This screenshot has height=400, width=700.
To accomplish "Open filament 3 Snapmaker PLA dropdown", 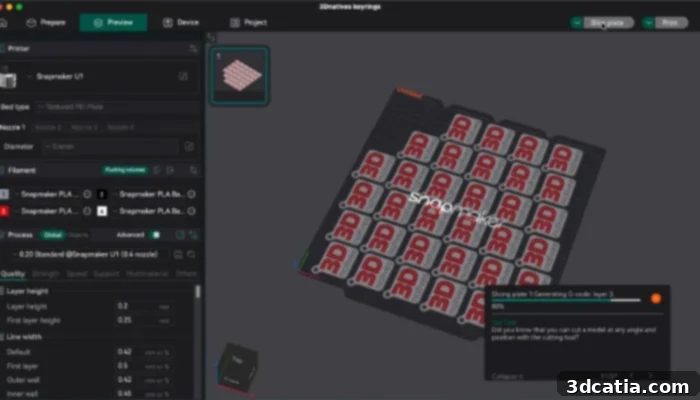I will [x=48, y=211].
